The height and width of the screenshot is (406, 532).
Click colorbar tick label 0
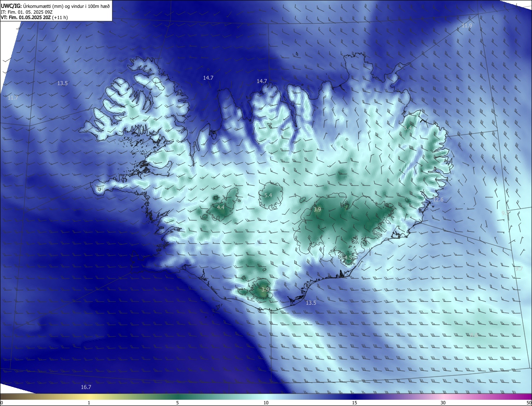2,403
